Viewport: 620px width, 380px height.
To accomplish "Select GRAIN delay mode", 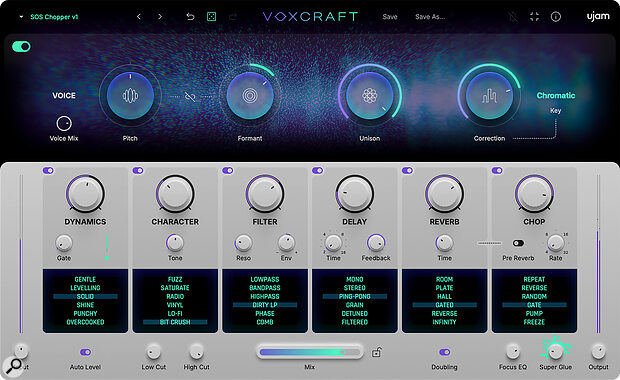I will click(355, 305).
